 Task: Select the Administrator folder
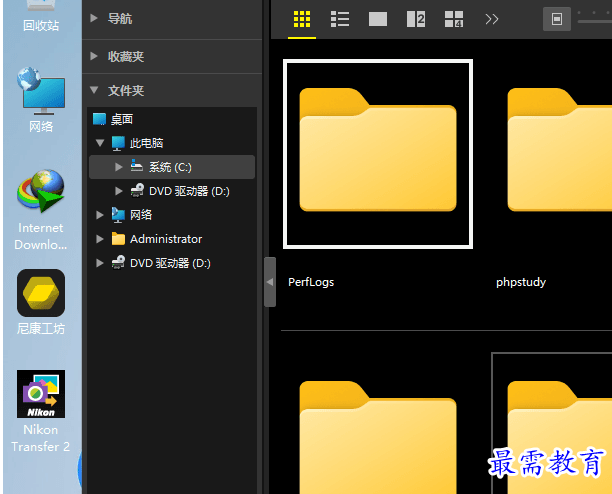tap(166, 239)
